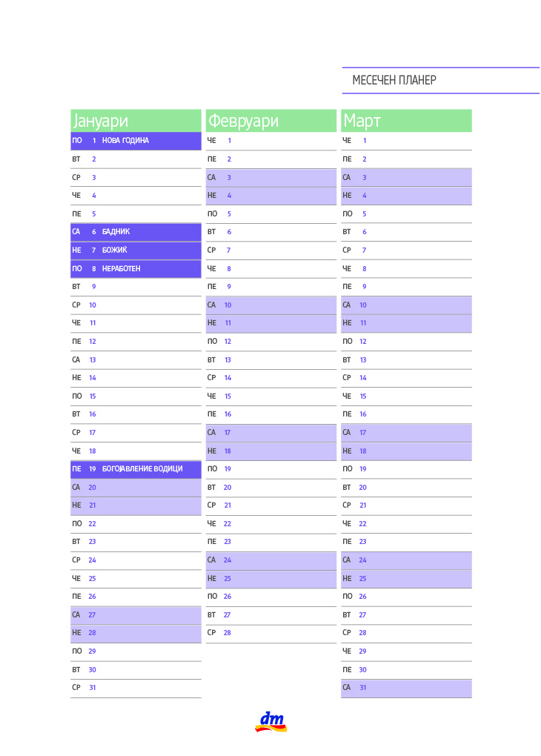This screenshot has width=541, height=756.
Task: Click the March 25 Sunday row
Action: 406,579
